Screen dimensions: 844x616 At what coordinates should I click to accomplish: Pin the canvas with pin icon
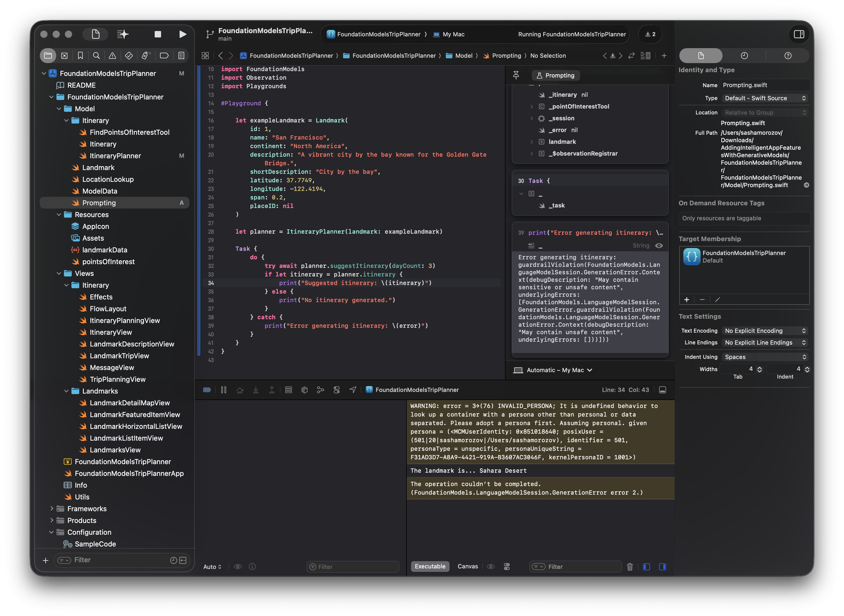(x=516, y=75)
